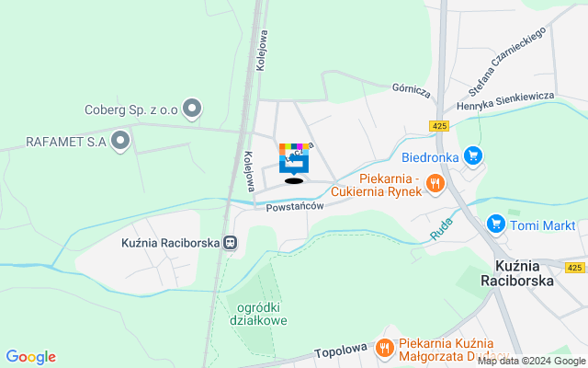
Task: Select the Biedronka shopping cart marker
Action: [473, 156]
